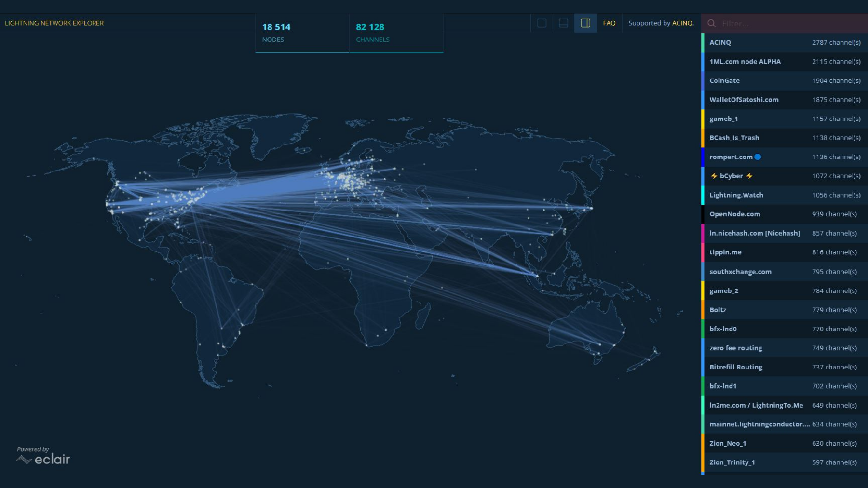Screen dimensions: 868x488
Task: Click the green color bar beside ACINQ
Action: click(x=704, y=42)
